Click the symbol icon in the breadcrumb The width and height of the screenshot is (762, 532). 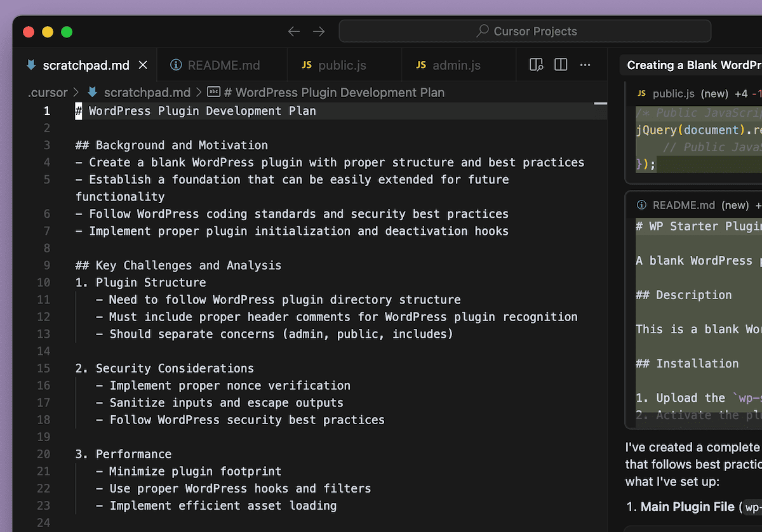(213, 93)
